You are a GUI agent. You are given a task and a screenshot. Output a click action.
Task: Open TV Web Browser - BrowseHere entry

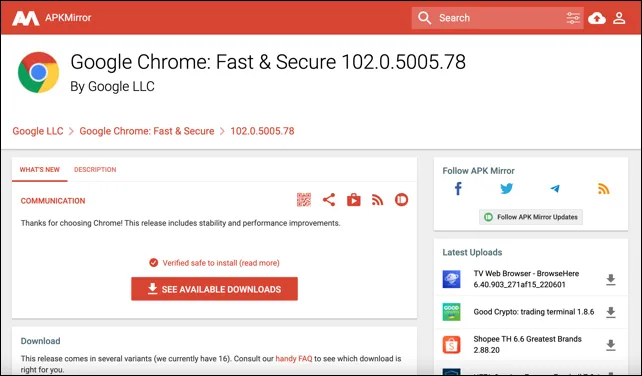pos(527,279)
